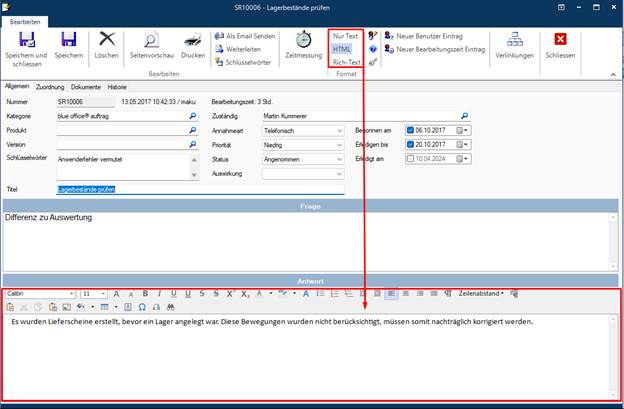The image size is (624, 409).
Task: Click the paste clipboard icon
Action: pos(10,307)
